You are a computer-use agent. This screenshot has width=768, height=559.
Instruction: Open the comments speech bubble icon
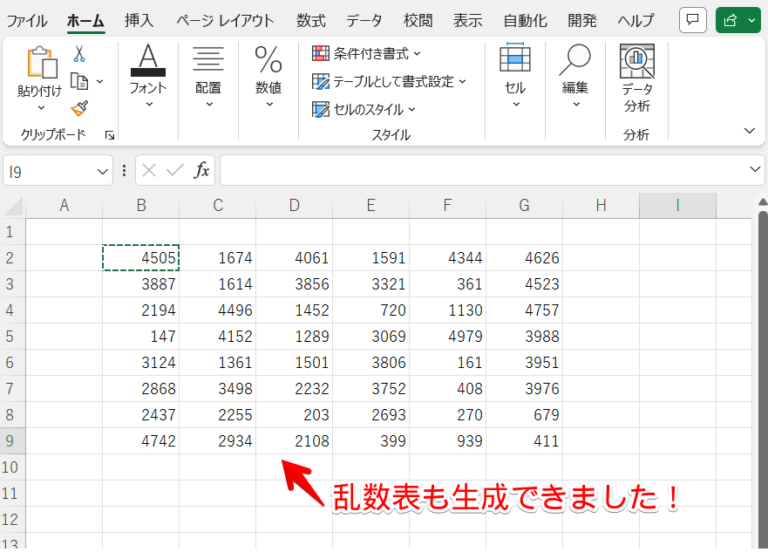click(x=693, y=21)
